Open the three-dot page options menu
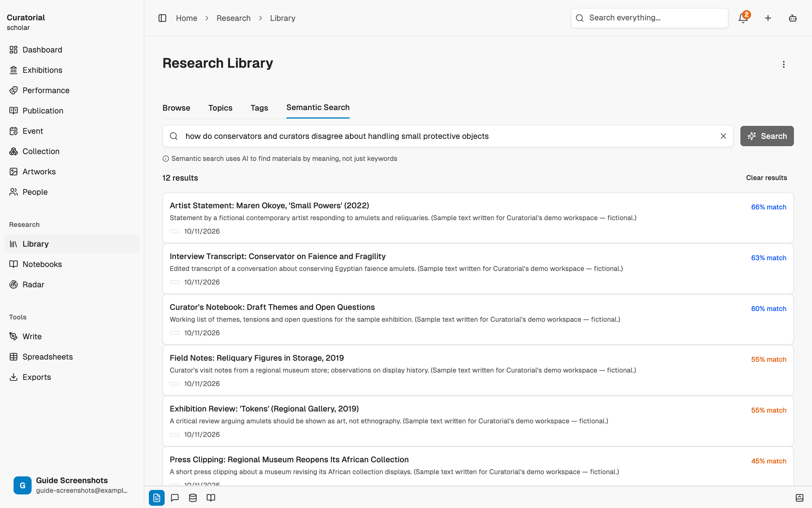This screenshot has height=508, width=812. click(x=784, y=64)
